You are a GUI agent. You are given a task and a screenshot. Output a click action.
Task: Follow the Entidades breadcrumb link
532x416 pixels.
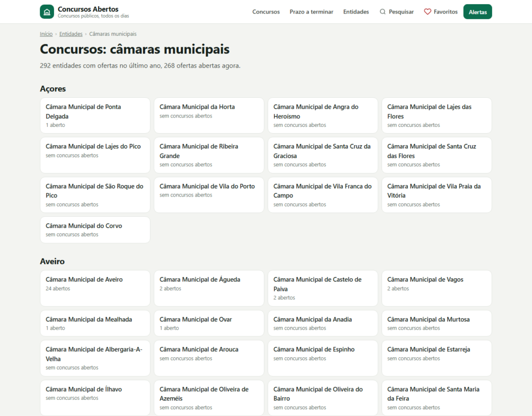71,34
